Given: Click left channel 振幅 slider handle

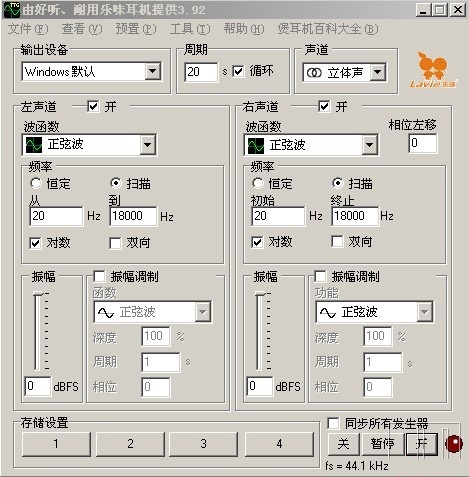Looking at the screenshot, I should coord(39,294).
